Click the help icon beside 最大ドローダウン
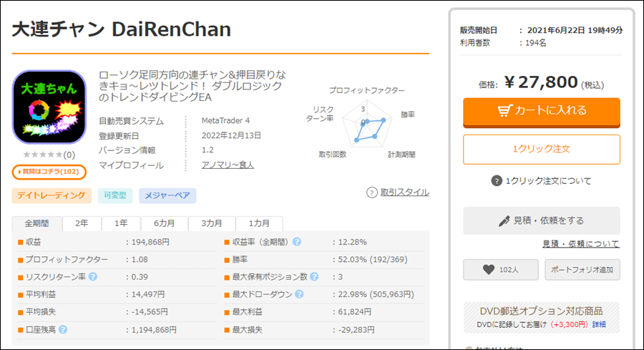The image size is (644, 350). tap(299, 294)
